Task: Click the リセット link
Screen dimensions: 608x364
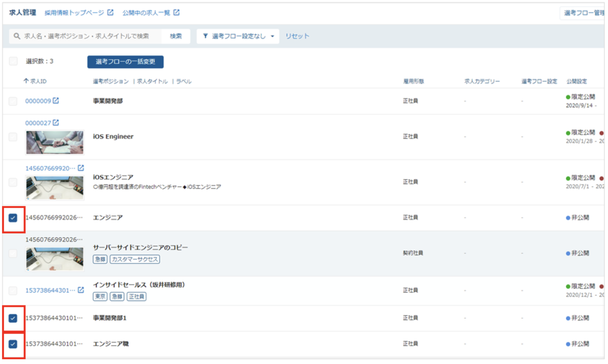Action: (297, 36)
